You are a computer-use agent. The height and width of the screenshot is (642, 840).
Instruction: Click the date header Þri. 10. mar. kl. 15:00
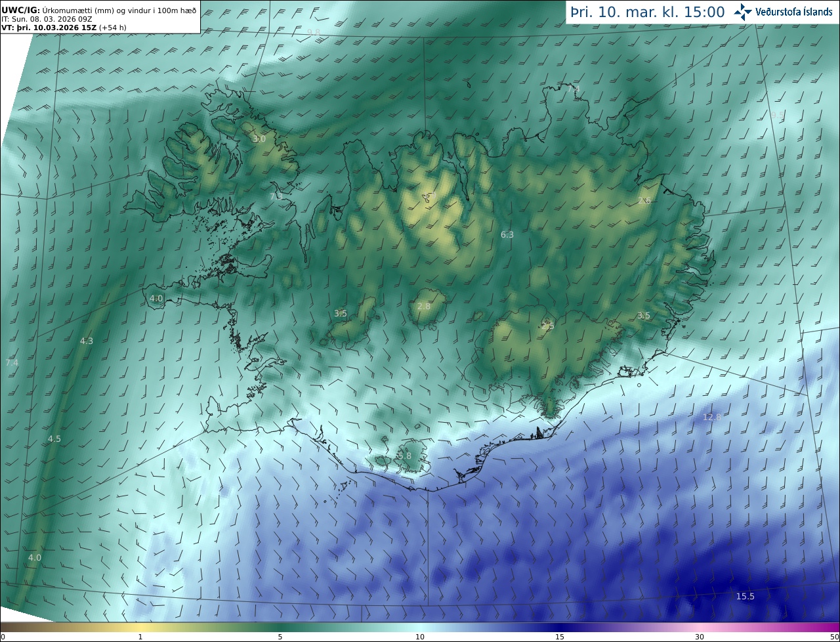click(x=647, y=12)
